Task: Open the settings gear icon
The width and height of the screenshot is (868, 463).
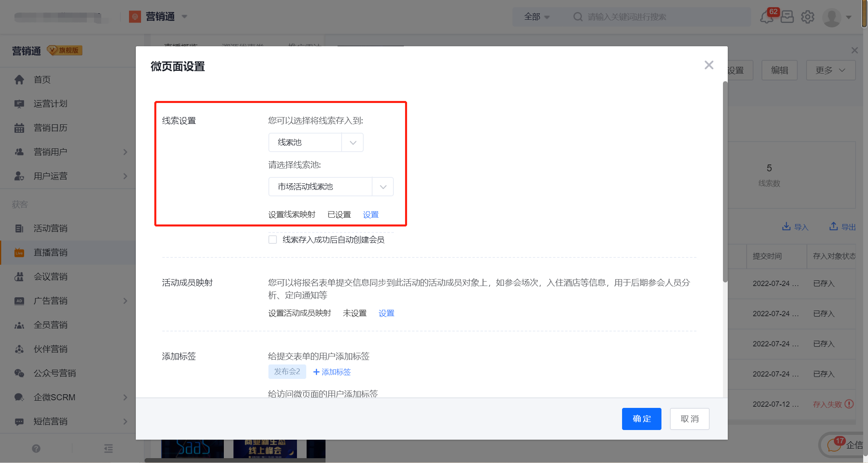Action: [x=808, y=17]
